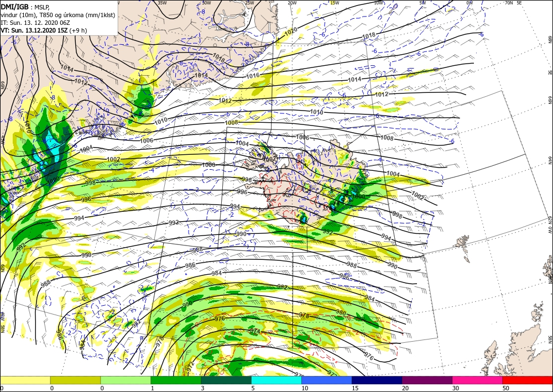Screen dimensions: 553x392
Task: Click the legend value label "20"
Action: (405, 388)
